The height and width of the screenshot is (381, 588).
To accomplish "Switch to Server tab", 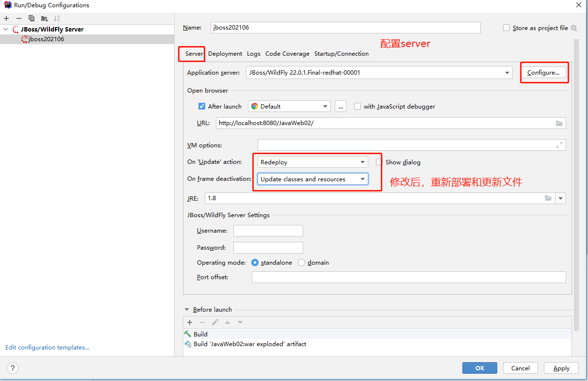I will [194, 54].
